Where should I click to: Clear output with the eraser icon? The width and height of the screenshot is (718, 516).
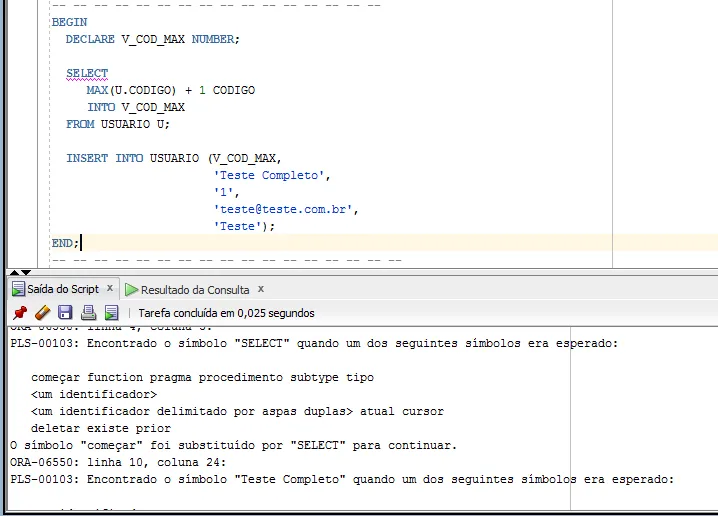pos(41,313)
